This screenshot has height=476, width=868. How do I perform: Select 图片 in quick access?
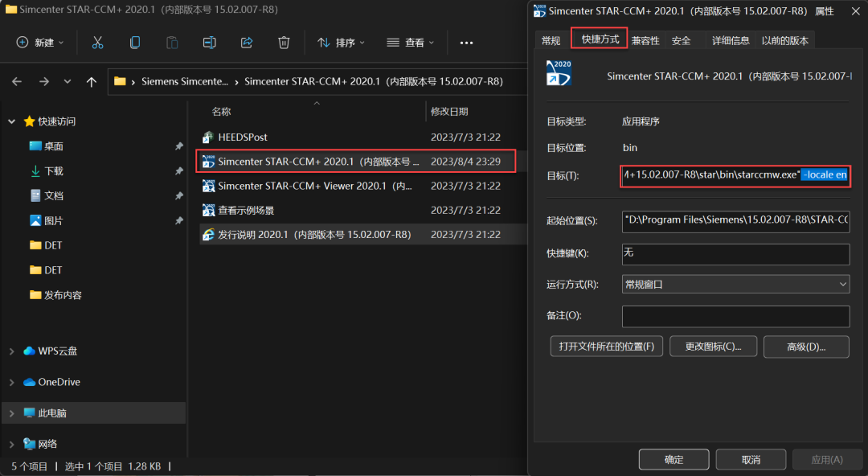pyautogui.click(x=53, y=220)
